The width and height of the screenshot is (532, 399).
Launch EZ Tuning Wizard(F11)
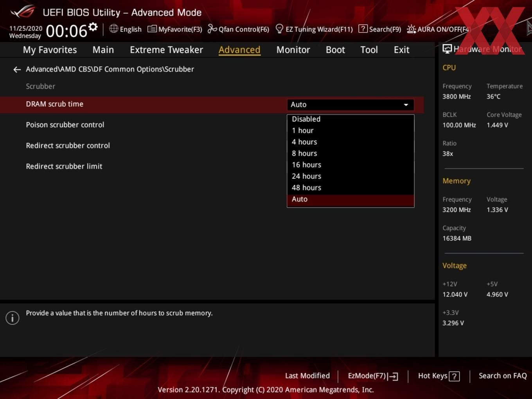[x=314, y=29]
